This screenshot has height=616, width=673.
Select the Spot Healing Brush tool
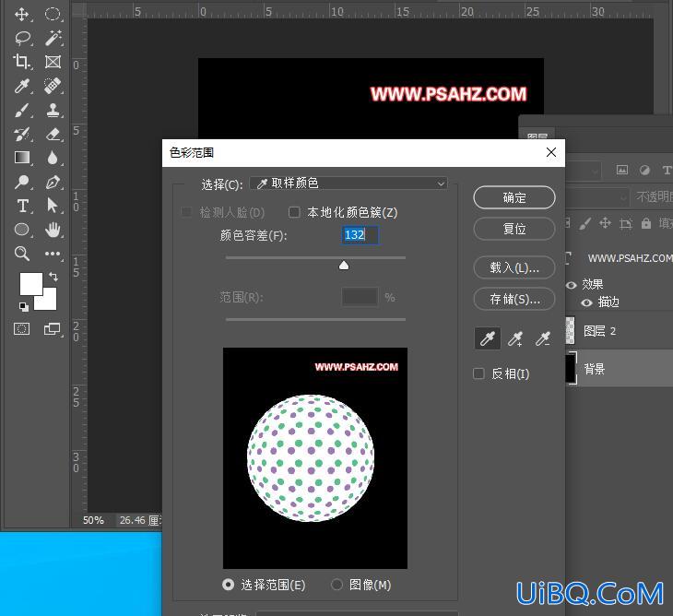point(53,86)
